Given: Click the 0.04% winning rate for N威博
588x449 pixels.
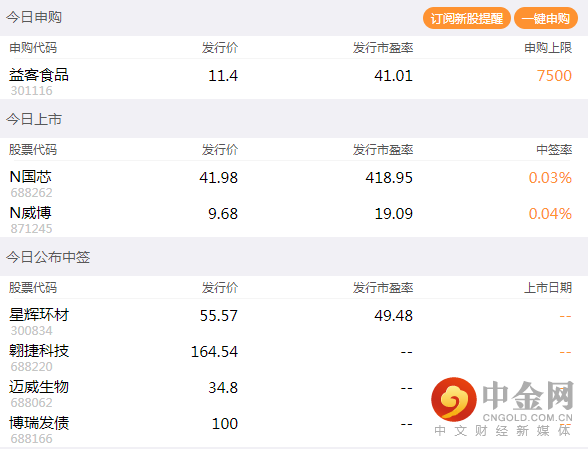Looking at the screenshot, I should (x=550, y=214).
